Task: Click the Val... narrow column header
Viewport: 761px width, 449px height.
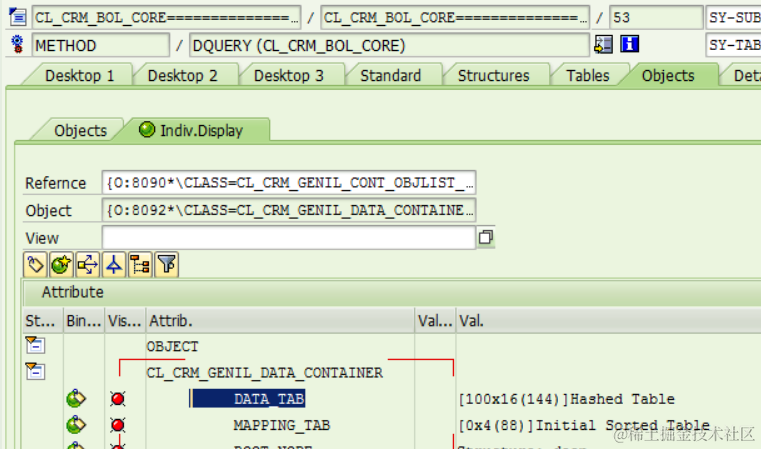Action: pos(435,320)
